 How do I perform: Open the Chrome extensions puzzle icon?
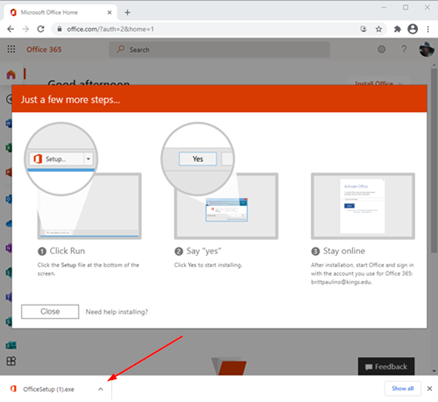[397, 29]
